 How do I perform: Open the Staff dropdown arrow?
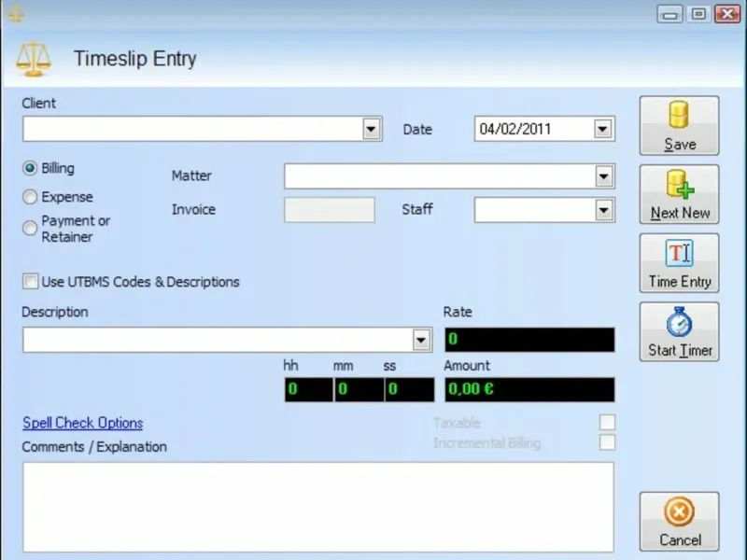click(603, 210)
